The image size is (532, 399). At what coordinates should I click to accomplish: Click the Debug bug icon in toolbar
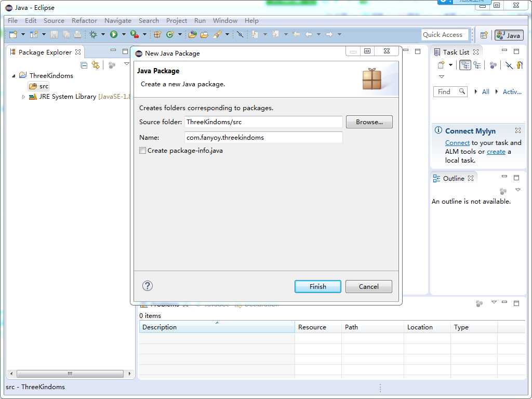coord(93,34)
